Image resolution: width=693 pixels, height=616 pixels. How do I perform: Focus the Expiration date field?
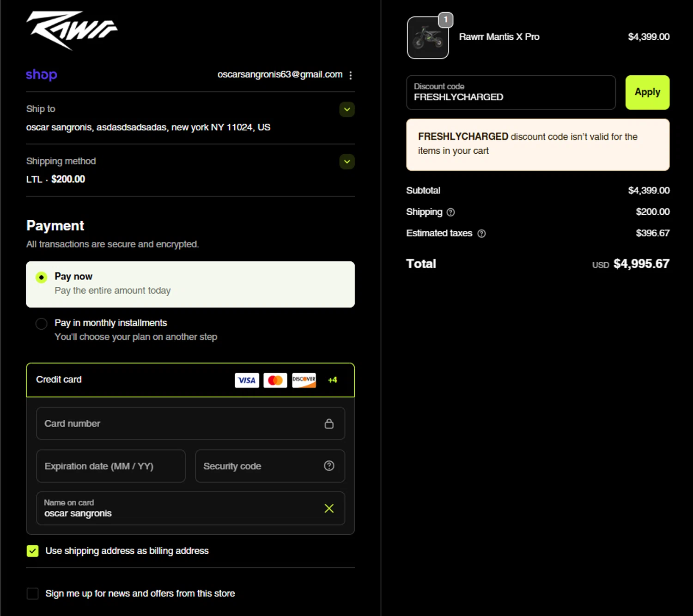click(111, 466)
